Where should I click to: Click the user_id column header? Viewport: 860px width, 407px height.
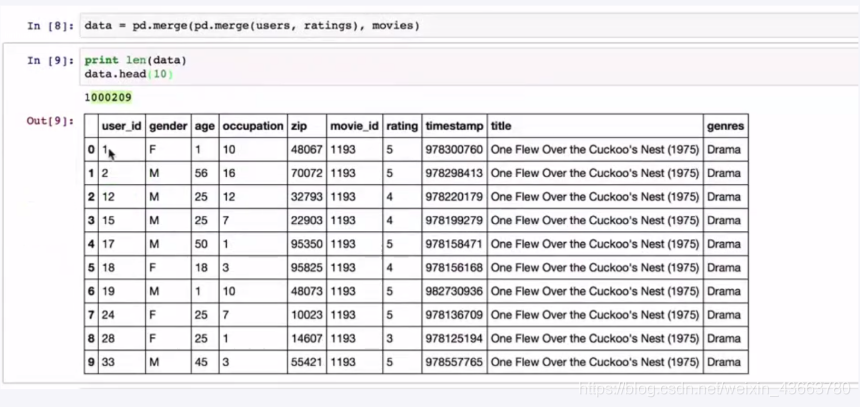click(x=122, y=126)
